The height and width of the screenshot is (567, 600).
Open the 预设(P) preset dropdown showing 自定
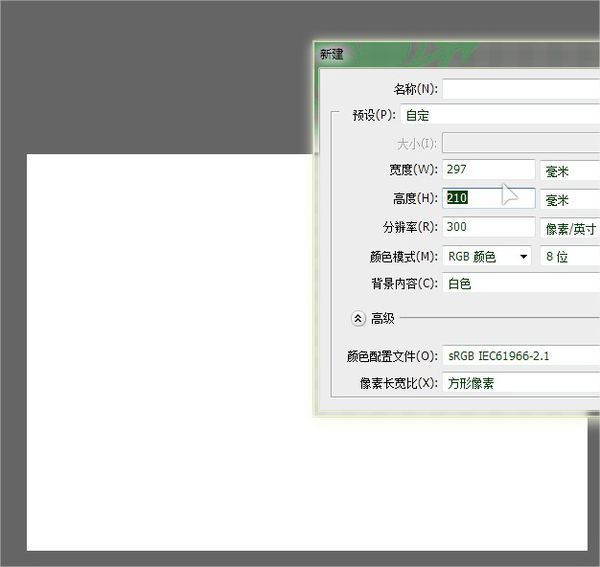pyautogui.click(x=500, y=114)
